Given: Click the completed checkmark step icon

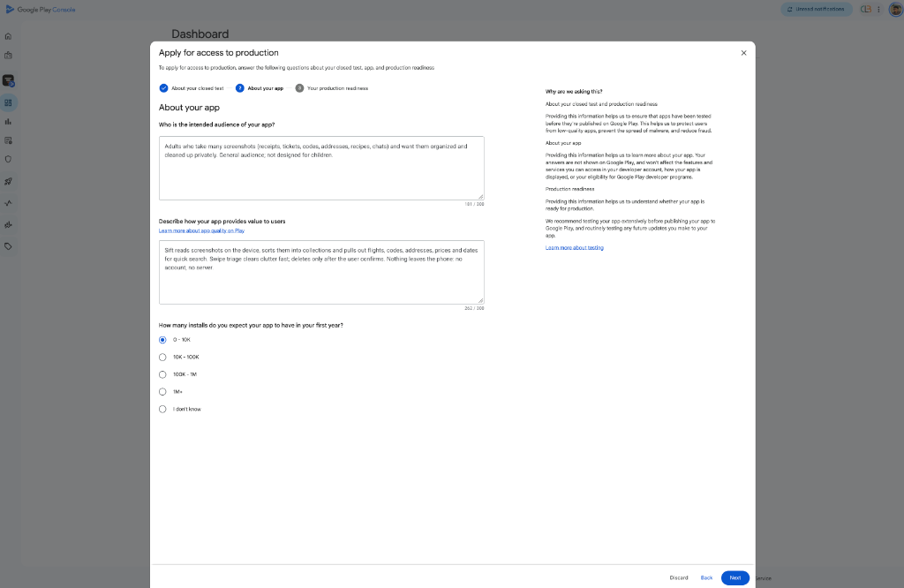Looking at the screenshot, I should click(163, 88).
